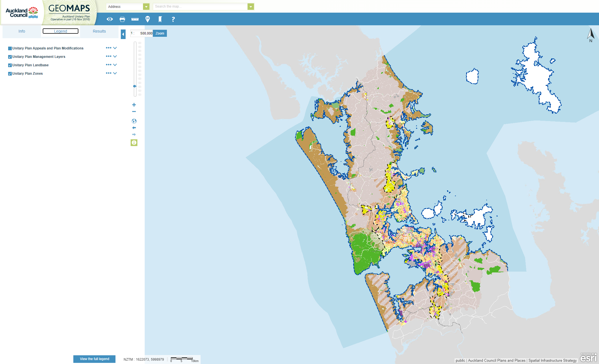Open the search map suggestions dropdown arrow
The width and height of the screenshot is (599, 364).
251,6
